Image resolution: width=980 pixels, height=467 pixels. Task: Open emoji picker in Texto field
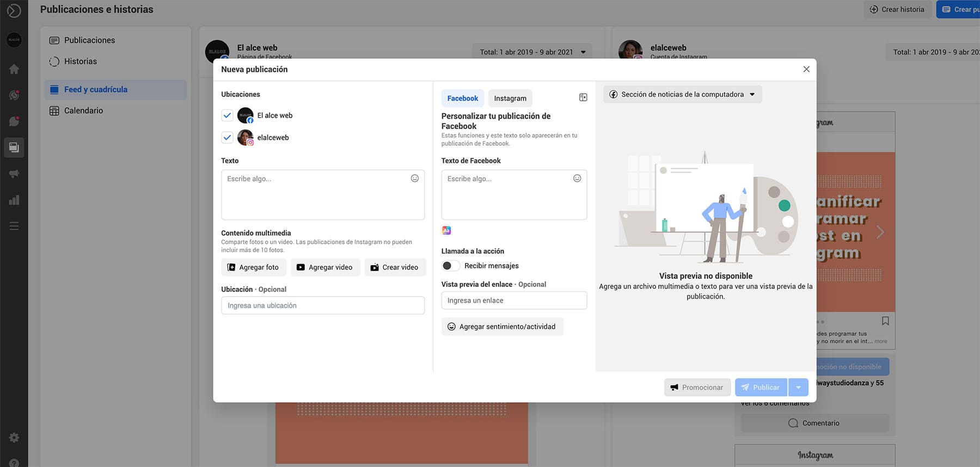[x=415, y=179]
